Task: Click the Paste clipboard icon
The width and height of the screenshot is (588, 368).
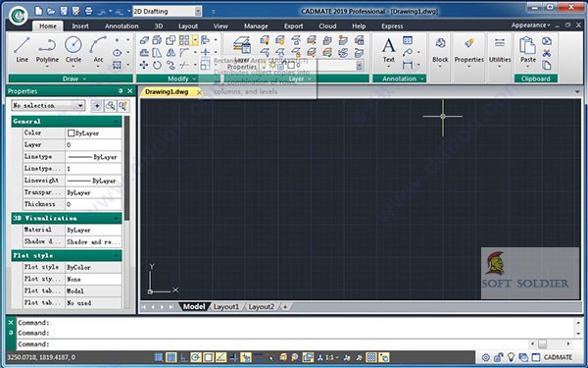Action: coord(527,49)
